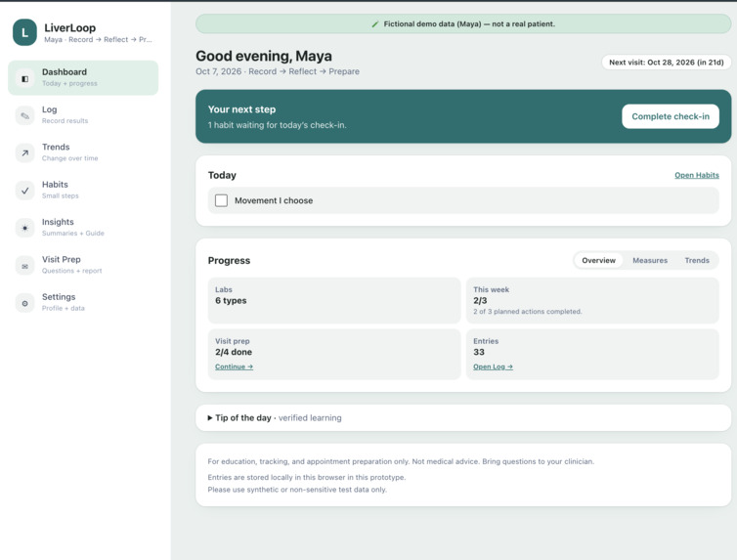Click the Settings gear icon
The width and height of the screenshot is (737, 560).
click(24, 304)
